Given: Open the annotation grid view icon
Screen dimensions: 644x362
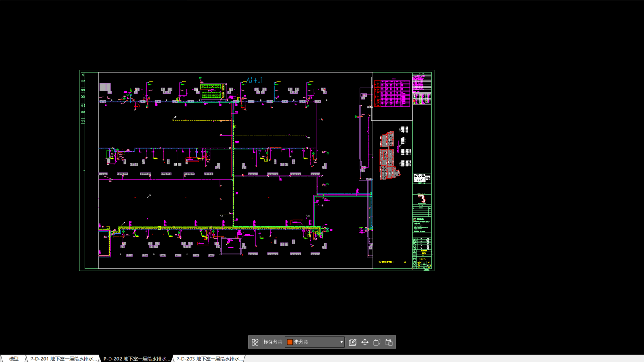Looking at the screenshot, I should point(255,342).
